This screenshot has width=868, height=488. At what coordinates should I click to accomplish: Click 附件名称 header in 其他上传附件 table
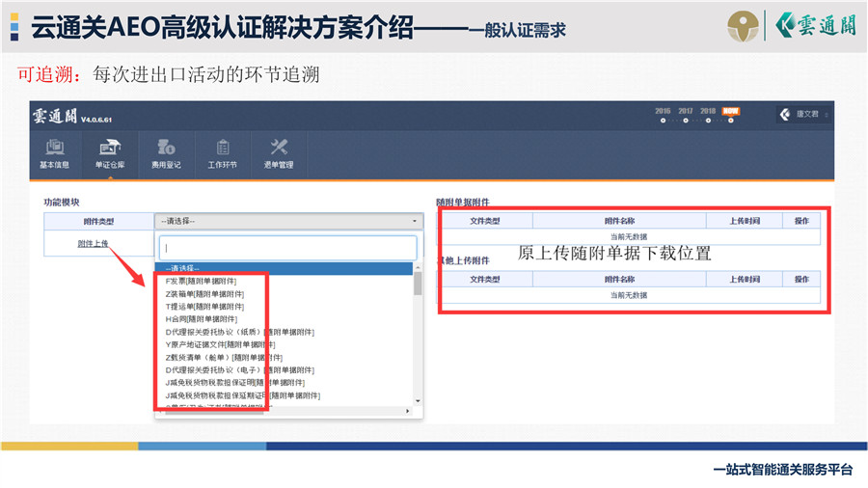(619, 280)
